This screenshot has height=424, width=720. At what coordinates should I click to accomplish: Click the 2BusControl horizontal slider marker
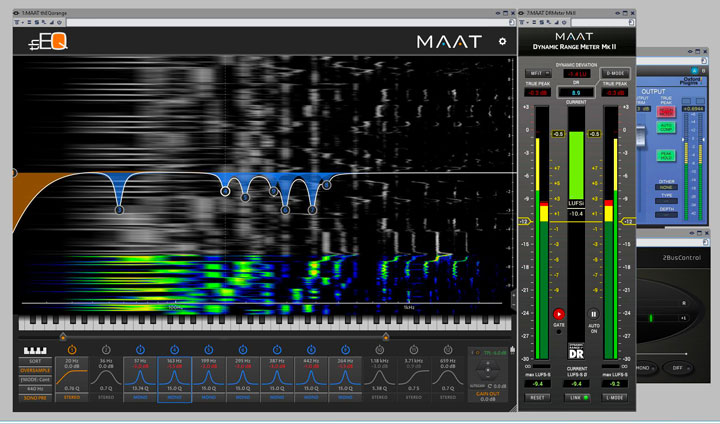650,318
